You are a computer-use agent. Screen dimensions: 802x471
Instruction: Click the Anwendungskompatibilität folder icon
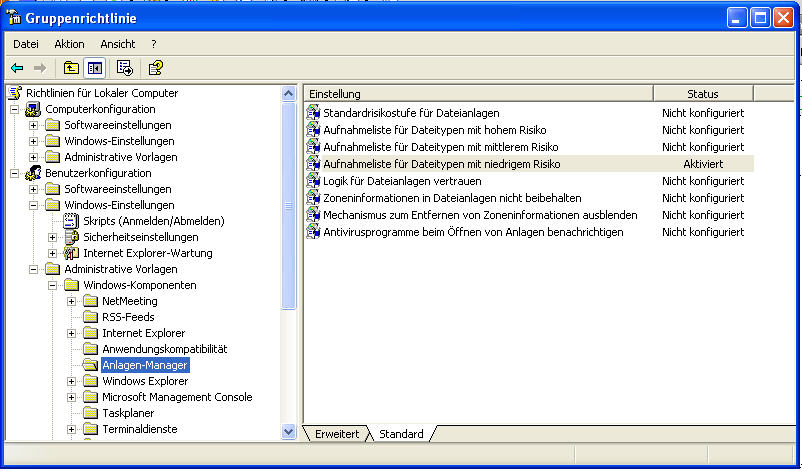tap(91, 349)
